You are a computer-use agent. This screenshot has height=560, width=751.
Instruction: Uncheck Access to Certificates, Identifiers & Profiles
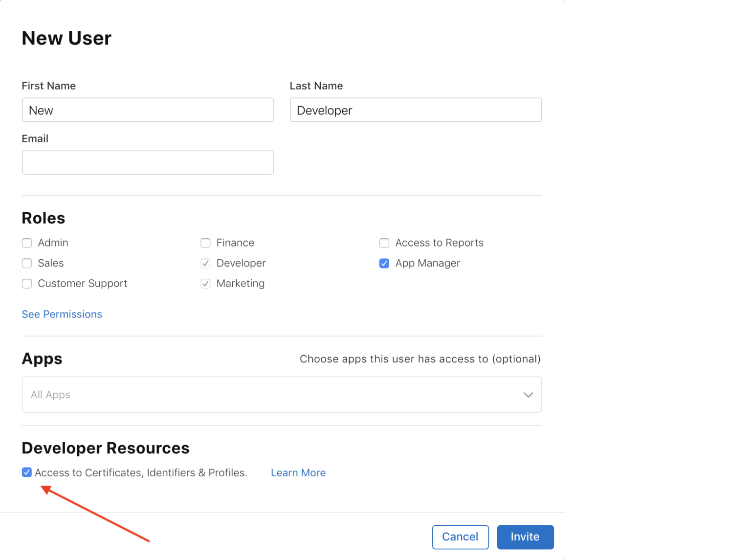pyautogui.click(x=27, y=472)
